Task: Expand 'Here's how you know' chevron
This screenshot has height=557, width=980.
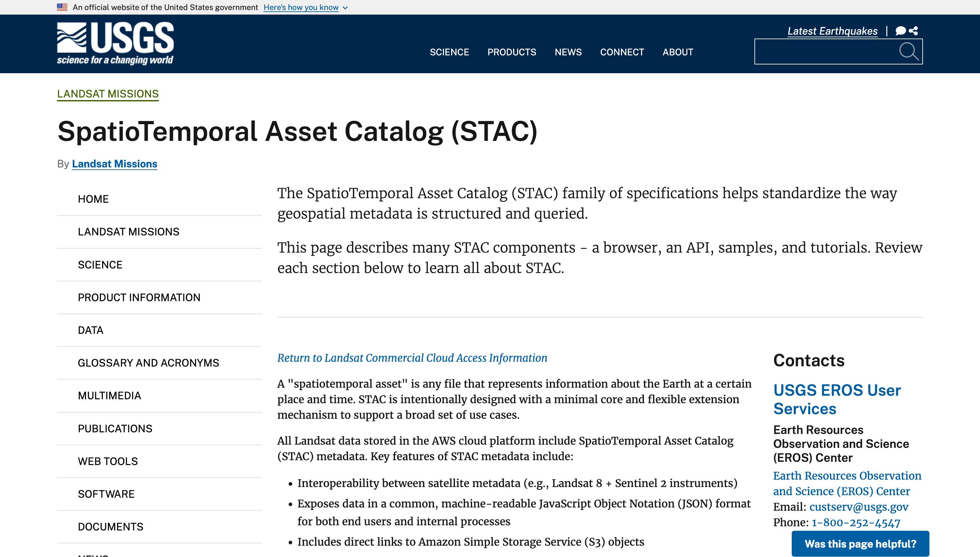Action: pos(345,8)
